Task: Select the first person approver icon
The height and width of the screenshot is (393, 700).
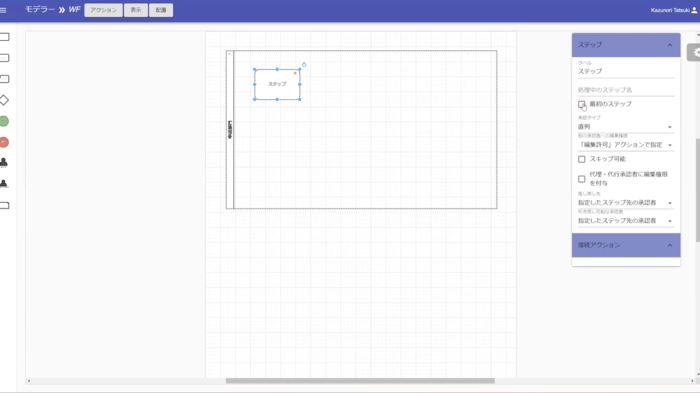Action: [x=4, y=163]
